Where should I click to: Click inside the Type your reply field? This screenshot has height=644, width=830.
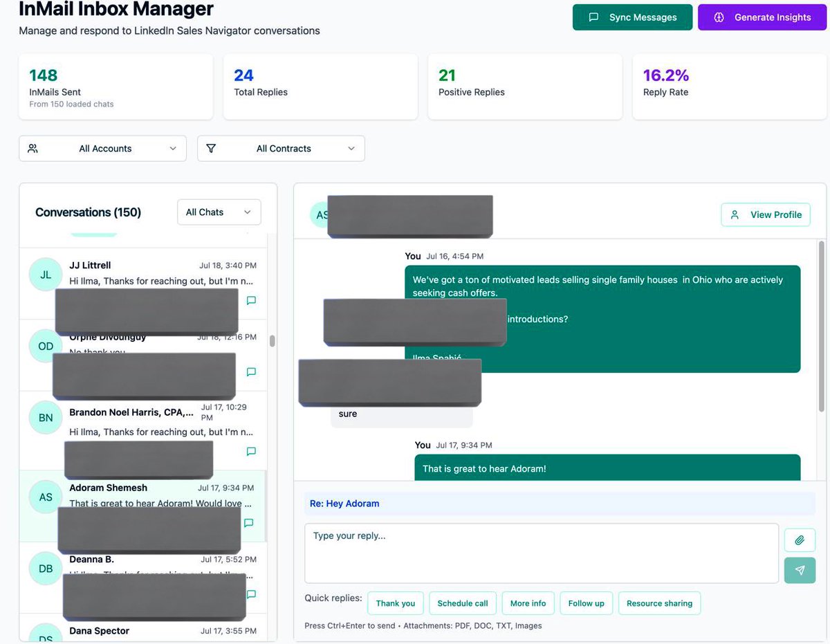(x=542, y=553)
